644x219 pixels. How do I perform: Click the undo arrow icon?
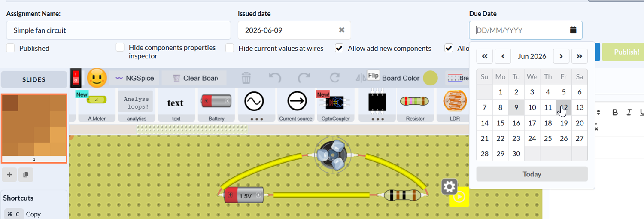pyautogui.click(x=275, y=78)
